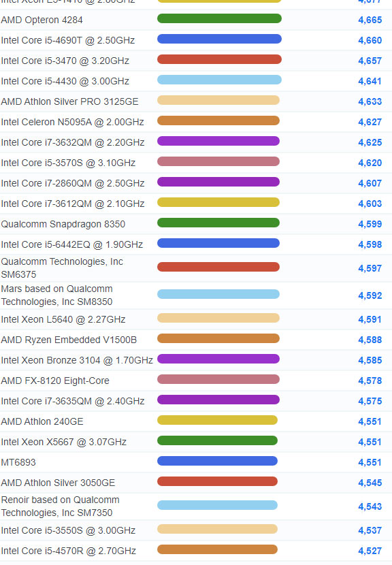Select score 4,633
This screenshot has height=565, width=392.
[370, 101]
